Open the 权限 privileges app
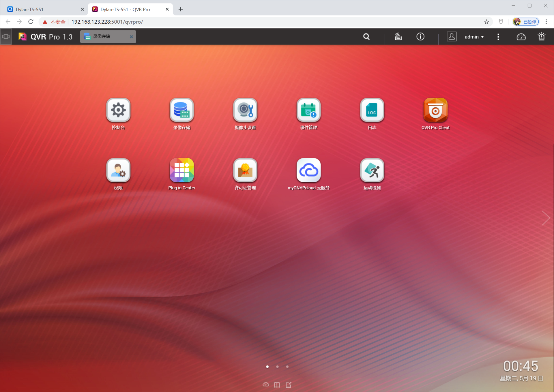This screenshot has height=392, width=554. tap(118, 170)
